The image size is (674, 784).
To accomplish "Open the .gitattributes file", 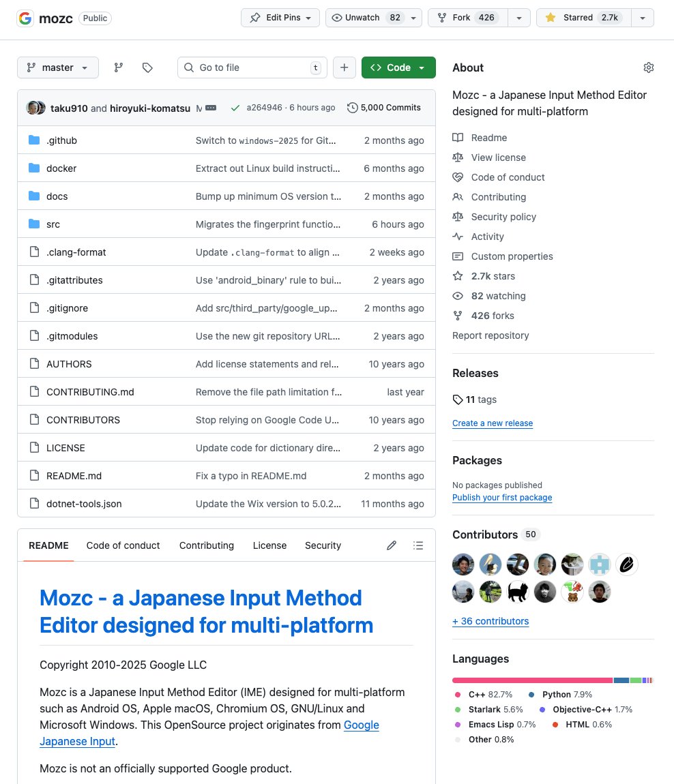I will coord(74,280).
